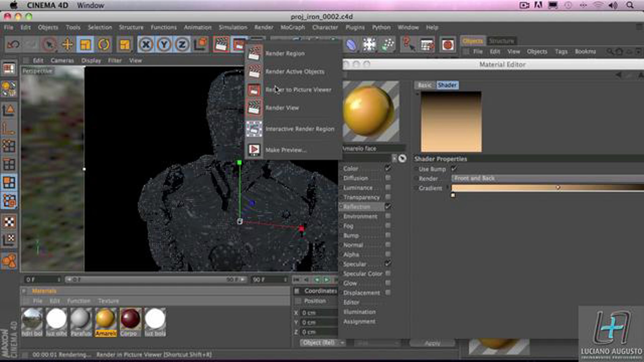The height and width of the screenshot is (362, 644).
Task: Open the Materials panel Function menu
Action: tap(79, 301)
